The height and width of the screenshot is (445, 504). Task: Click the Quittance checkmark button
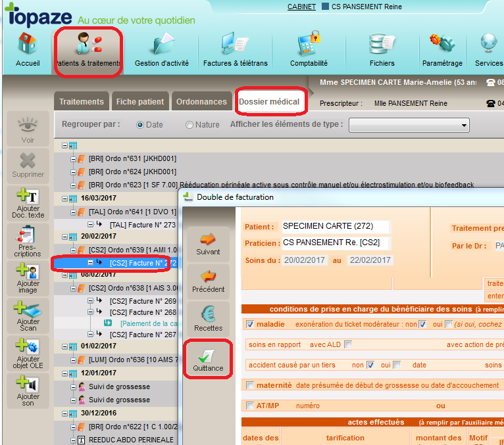(208, 359)
